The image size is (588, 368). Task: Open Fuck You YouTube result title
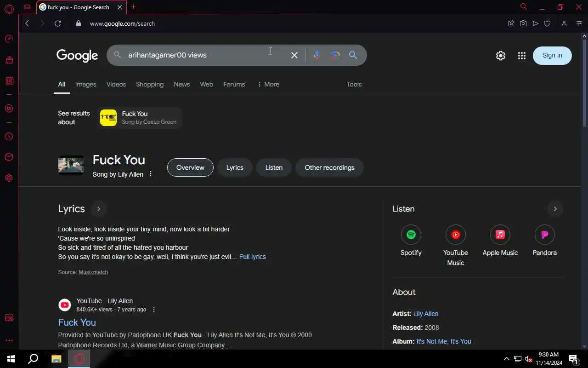(77, 322)
